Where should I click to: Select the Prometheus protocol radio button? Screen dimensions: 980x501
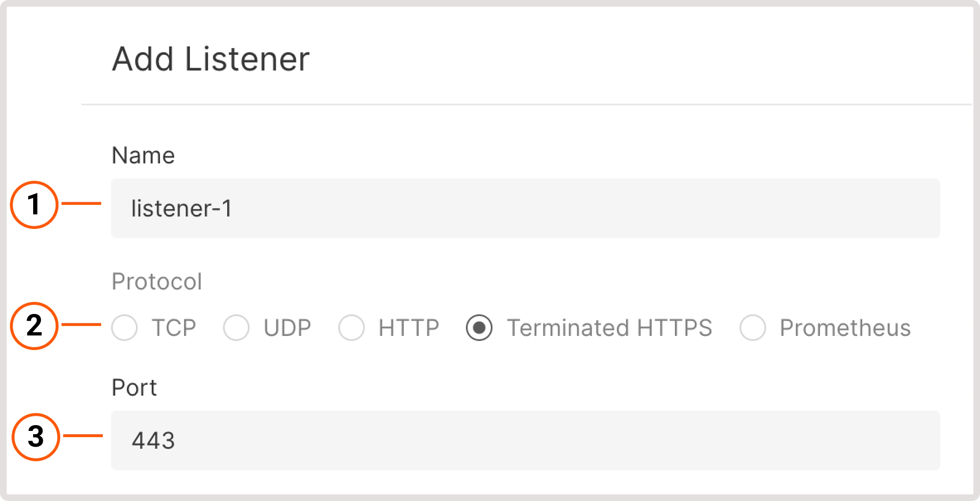point(752,327)
